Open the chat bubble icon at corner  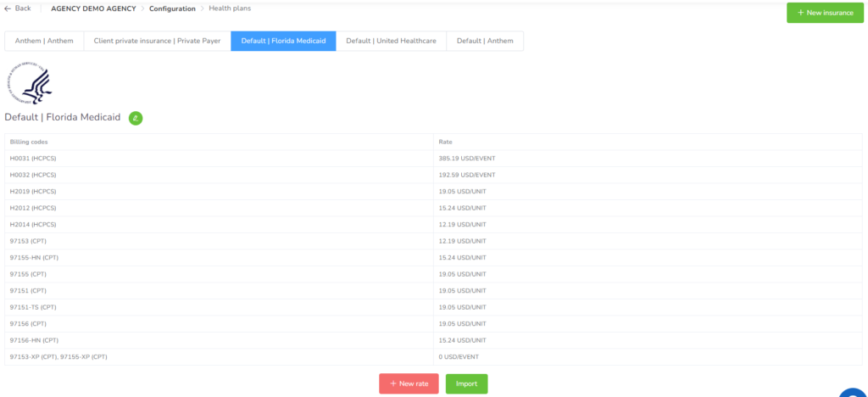tap(854, 392)
